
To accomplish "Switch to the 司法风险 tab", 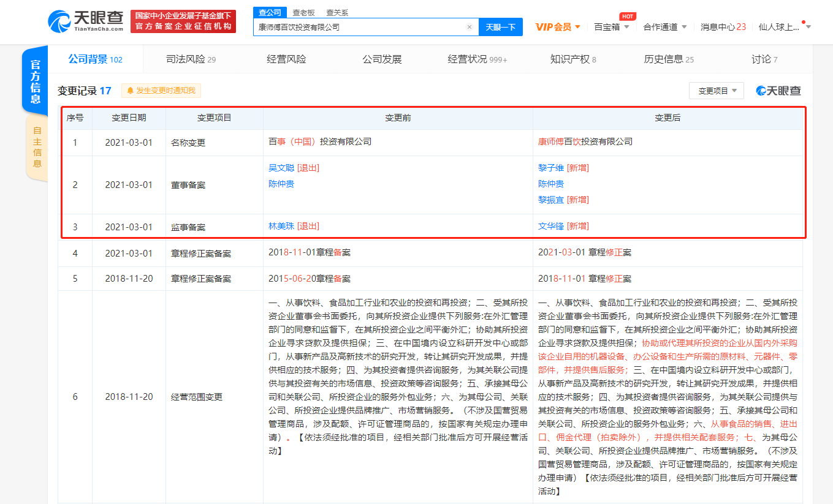I will (191, 59).
